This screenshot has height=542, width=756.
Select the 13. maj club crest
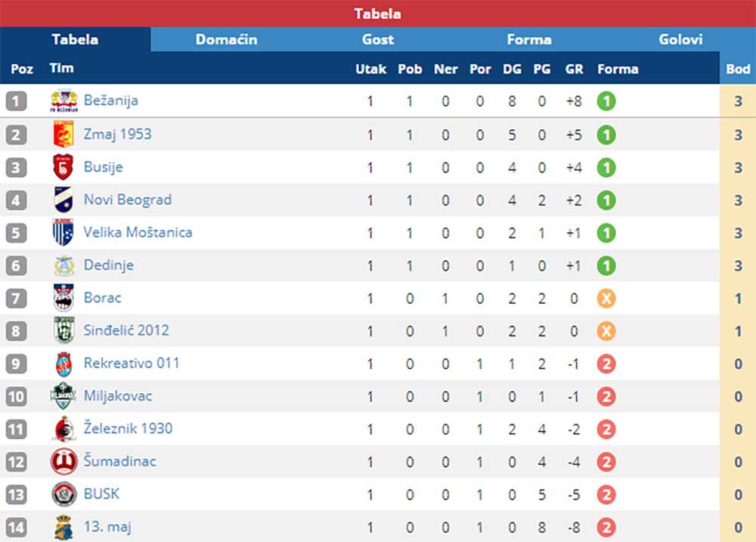64,527
